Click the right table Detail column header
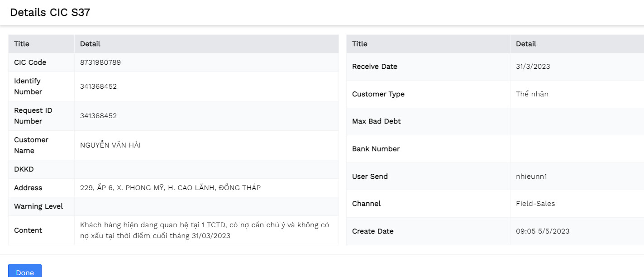The height and width of the screenshot is (277, 644). [526, 44]
